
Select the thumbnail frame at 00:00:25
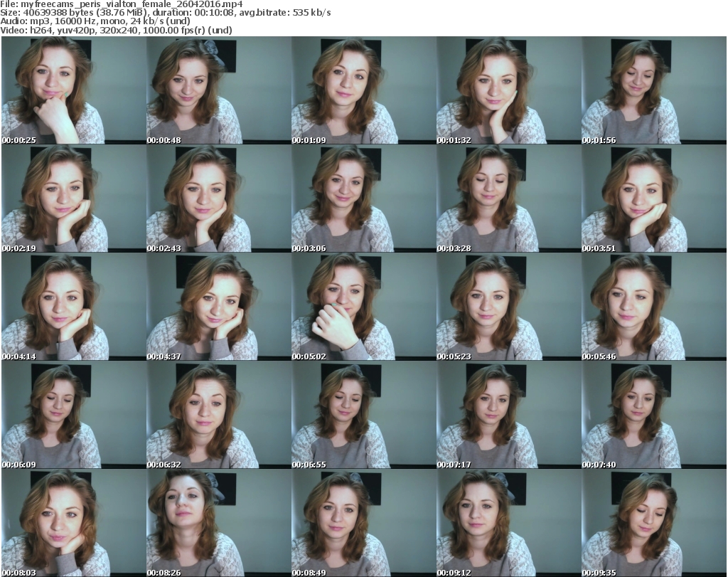click(74, 90)
